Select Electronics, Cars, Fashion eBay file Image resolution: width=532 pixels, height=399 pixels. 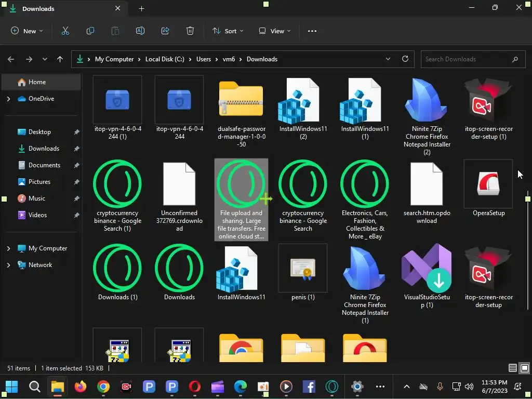point(365,200)
